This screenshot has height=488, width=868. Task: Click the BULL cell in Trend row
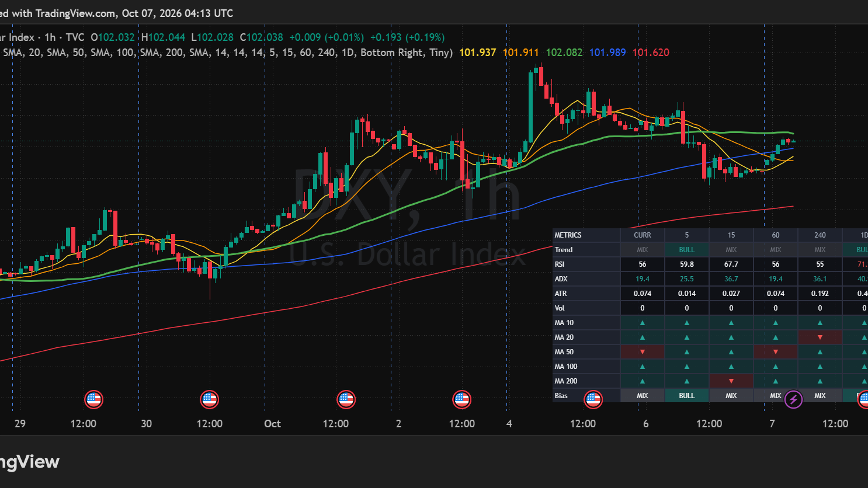687,250
